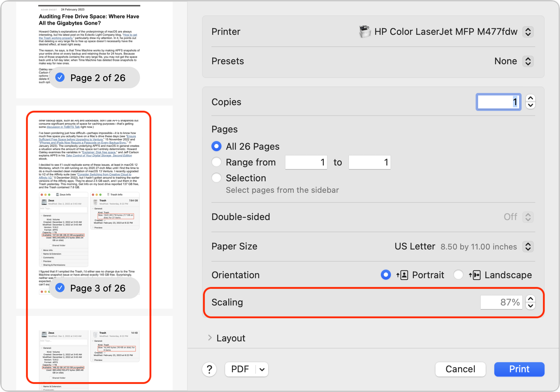Open the Printer selection dropdown
560x392 pixels.
(528, 32)
